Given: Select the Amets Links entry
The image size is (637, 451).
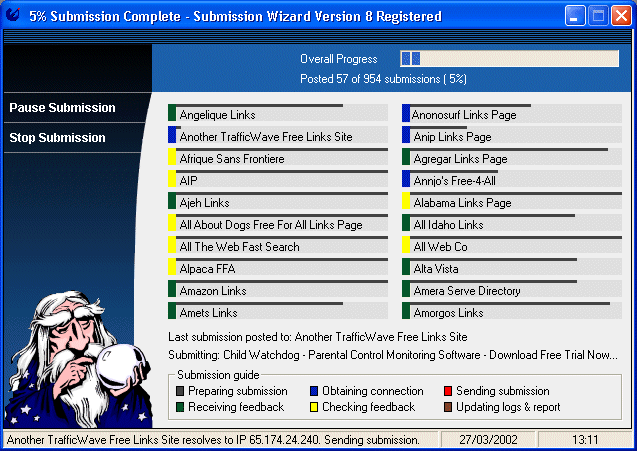Looking at the screenshot, I should pyautogui.click(x=278, y=310).
